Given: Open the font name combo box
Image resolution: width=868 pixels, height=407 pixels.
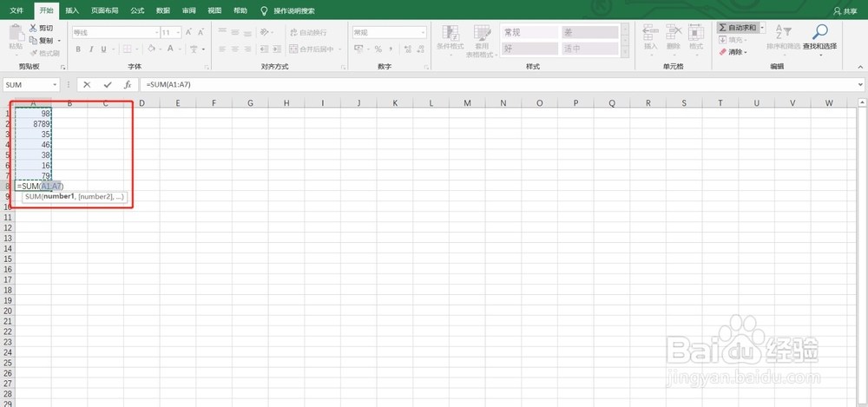Looking at the screenshot, I should tap(115, 33).
